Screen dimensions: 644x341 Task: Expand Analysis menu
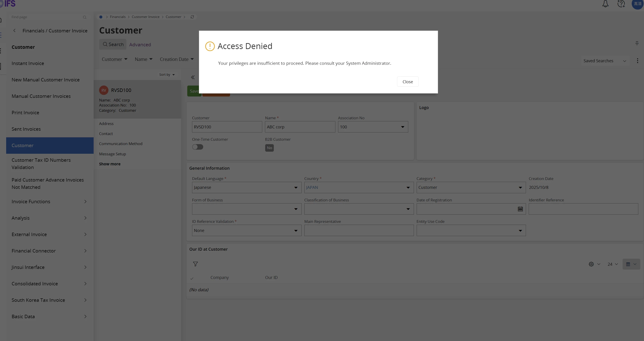pos(50,218)
